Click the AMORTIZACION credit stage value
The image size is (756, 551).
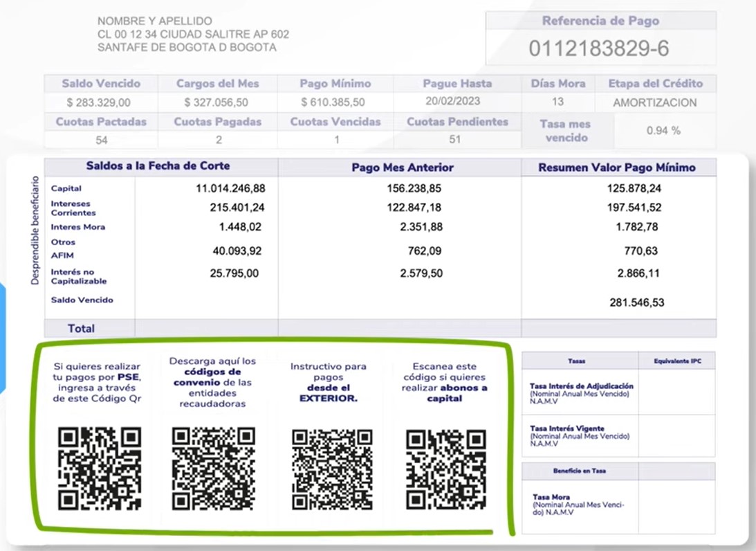point(655,102)
